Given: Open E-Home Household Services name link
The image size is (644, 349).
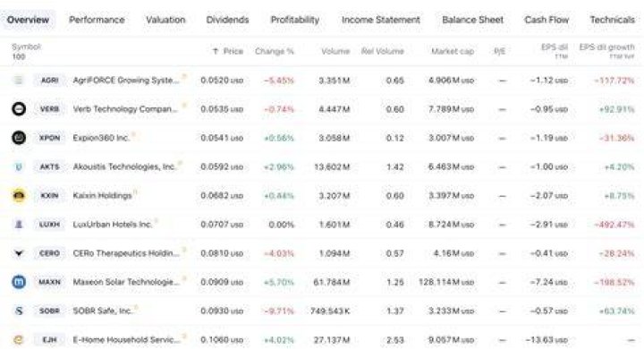Looking at the screenshot, I should pos(126,339).
